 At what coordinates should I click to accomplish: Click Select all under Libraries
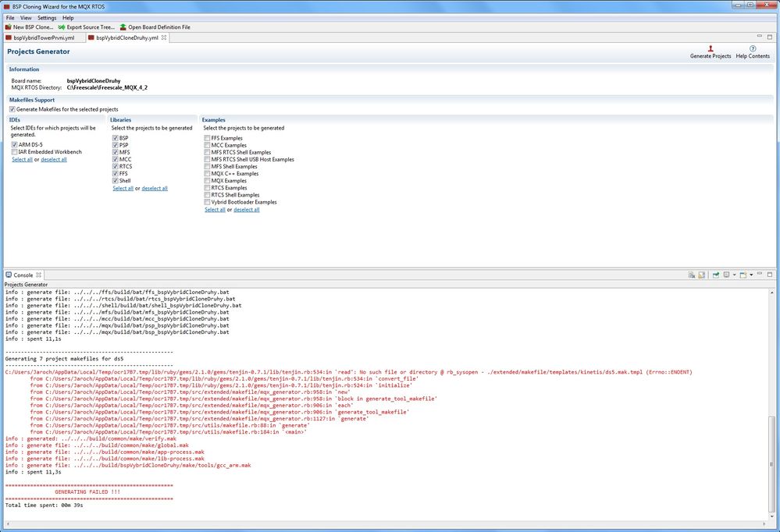tap(123, 189)
